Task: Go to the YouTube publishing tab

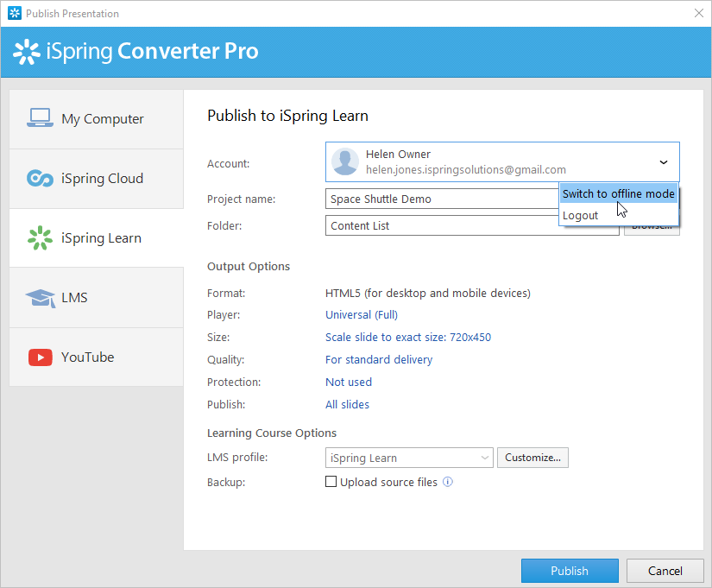Action: coord(97,357)
